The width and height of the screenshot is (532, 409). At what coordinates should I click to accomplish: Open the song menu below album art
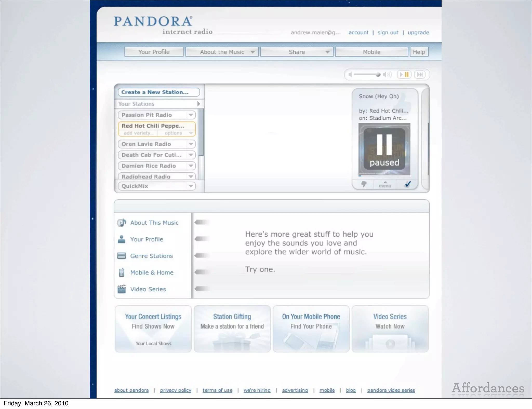tap(385, 185)
